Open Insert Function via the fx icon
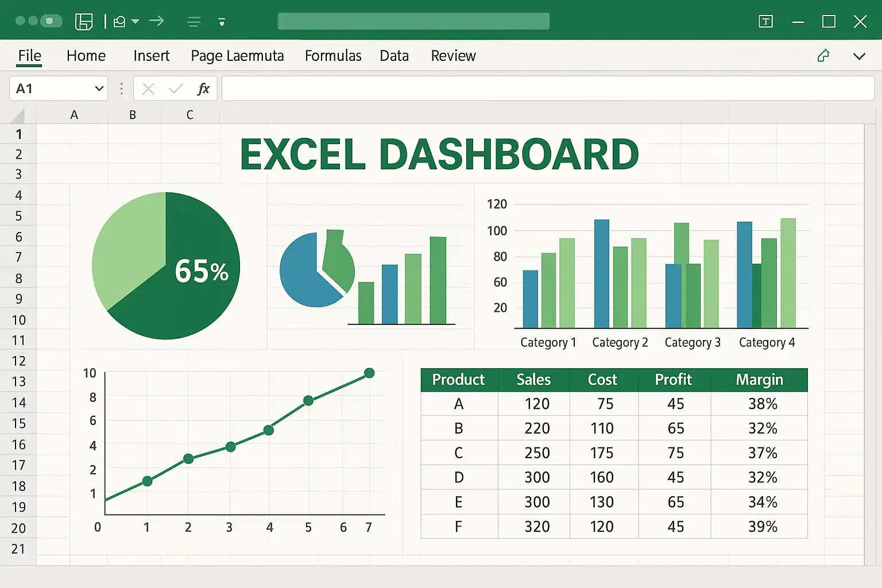The image size is (882, 588). click(x=203, y=89)
